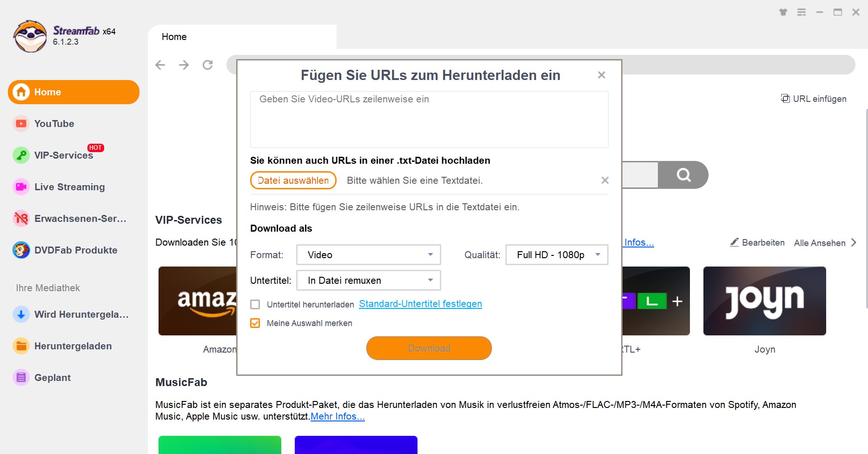Open the Mehr Infos link under MusicFab
The image size is (868, 454).
click(338, 416)
